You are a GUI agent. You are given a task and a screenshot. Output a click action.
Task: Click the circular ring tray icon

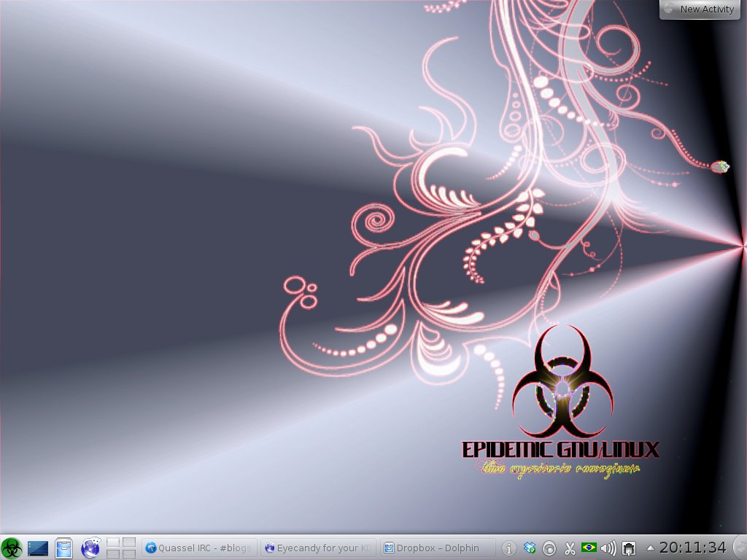(549, 548)
